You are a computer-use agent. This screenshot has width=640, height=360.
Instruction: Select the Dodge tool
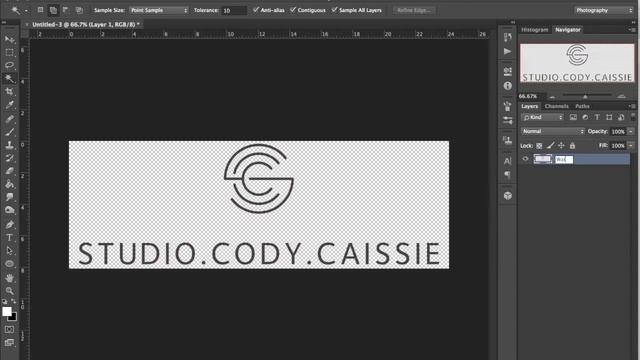point(9,210)
